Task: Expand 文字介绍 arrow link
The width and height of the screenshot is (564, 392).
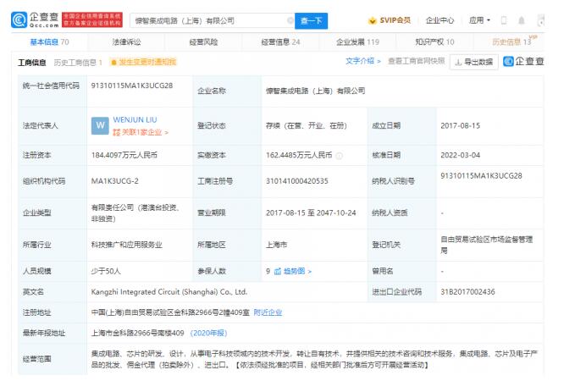Action: tap(363, 61)
